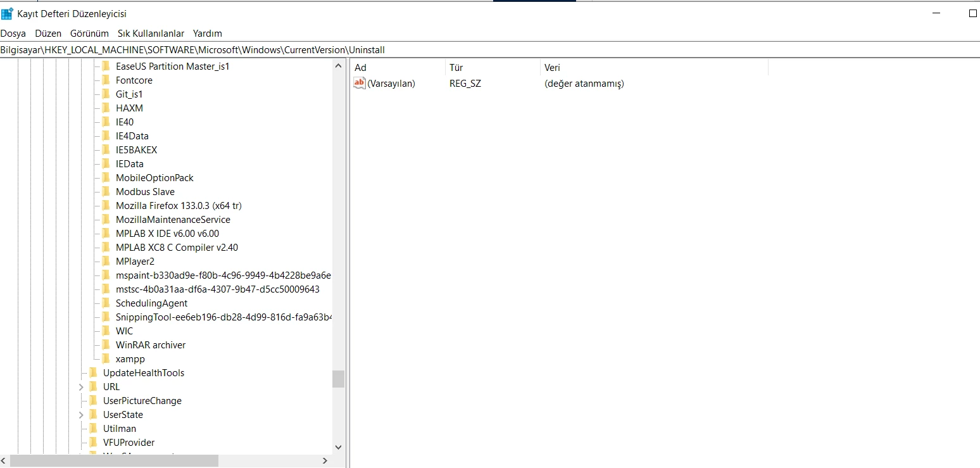The image size is (980, 468).
Task: Select the Mozilla Firefox 133.0.3 key
Action: click(x=179, y=206)
